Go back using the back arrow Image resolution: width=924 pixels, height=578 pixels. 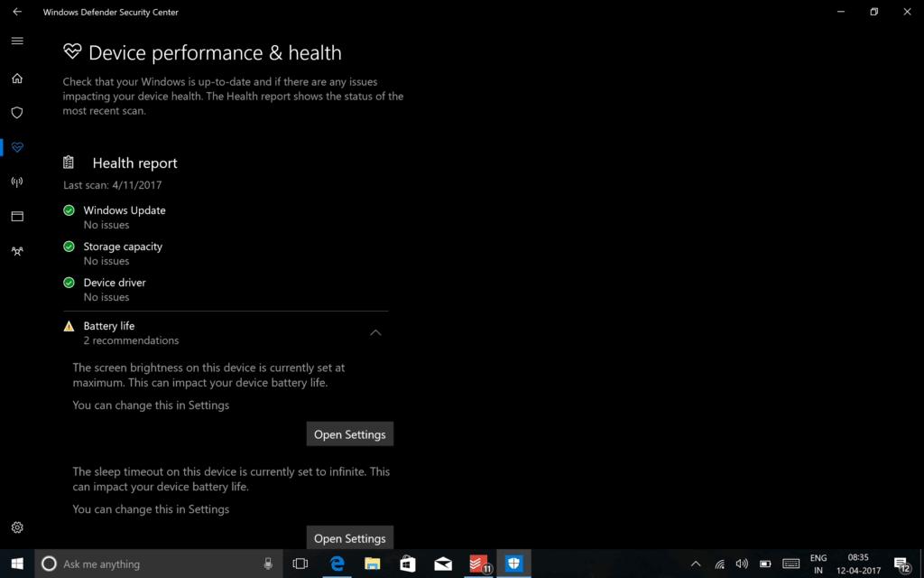tap(17, 12)
